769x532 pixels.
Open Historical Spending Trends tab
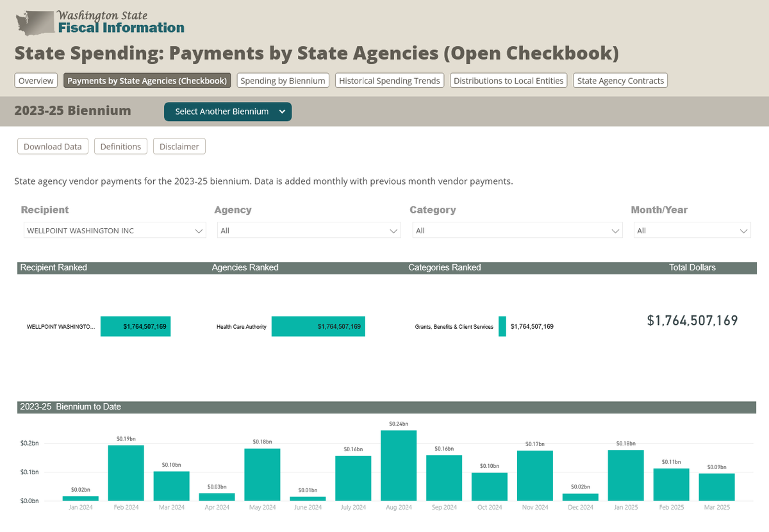390,81
